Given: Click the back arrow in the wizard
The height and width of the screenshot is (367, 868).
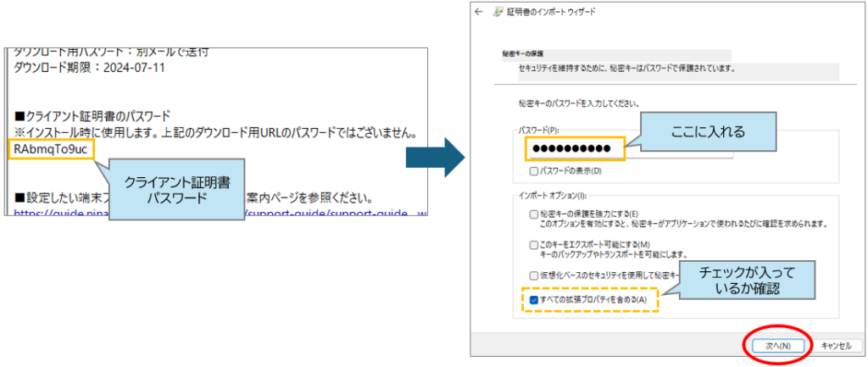Looking at the screenshot, I should click(x=480, y=12).
